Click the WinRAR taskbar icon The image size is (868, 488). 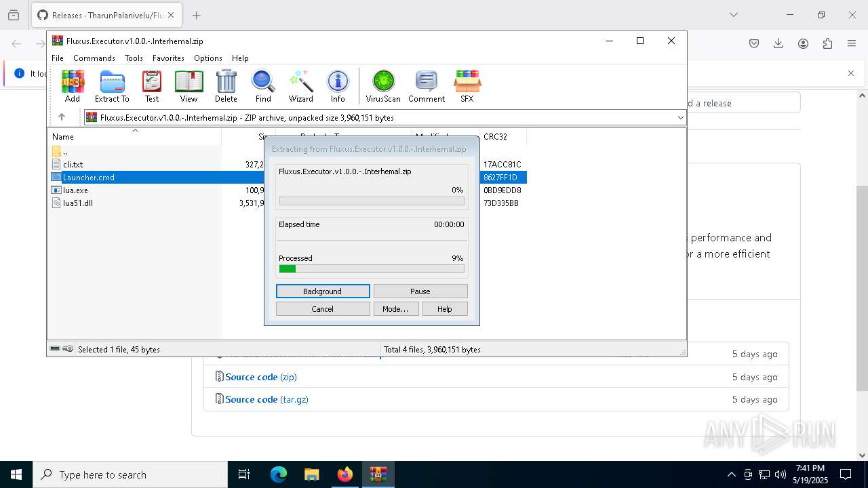point(378,474)
